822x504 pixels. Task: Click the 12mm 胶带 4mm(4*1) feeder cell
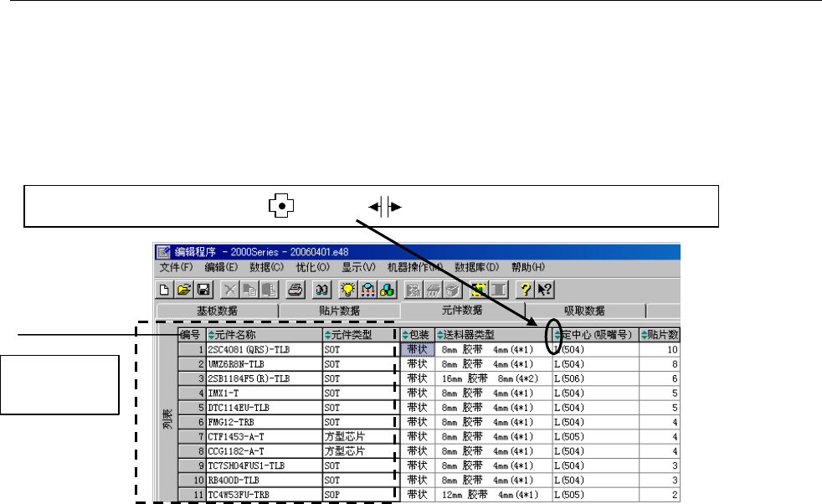pos(493,495)
